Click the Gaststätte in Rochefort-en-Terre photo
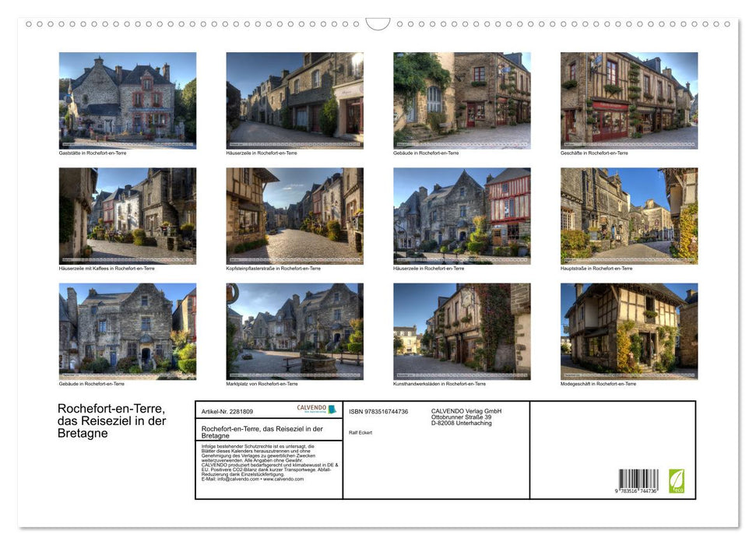 pyautogui.click(x=127, y=100)
